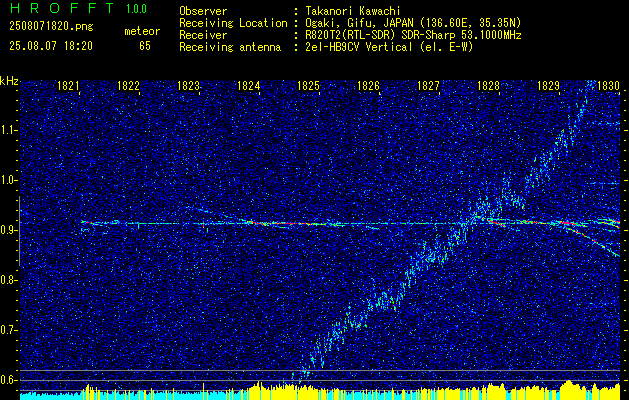This screenshot has height=400, width=629.
Task: Click the 0.6 frequency axis label
Action: [7, 380]
